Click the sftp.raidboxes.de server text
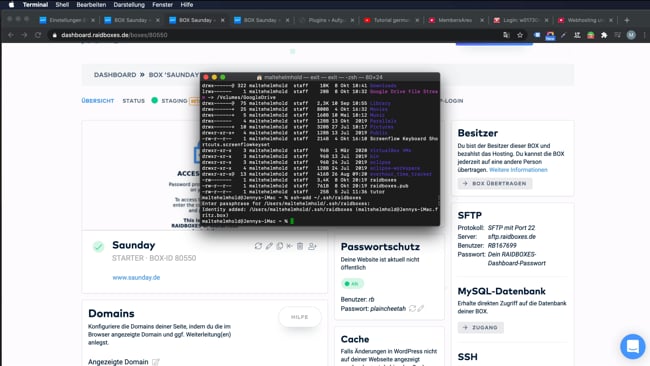650x366 pixels. pyautogui.click(x=512, y=237)
